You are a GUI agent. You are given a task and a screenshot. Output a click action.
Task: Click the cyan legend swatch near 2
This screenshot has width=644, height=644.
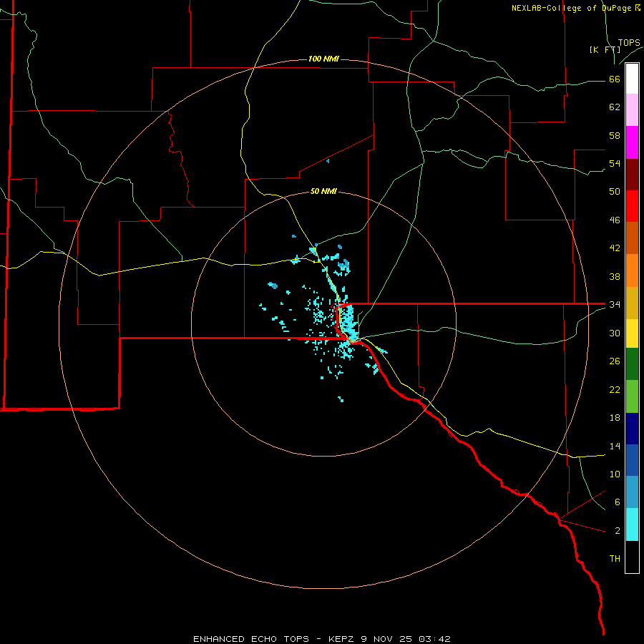pos(632,525)
